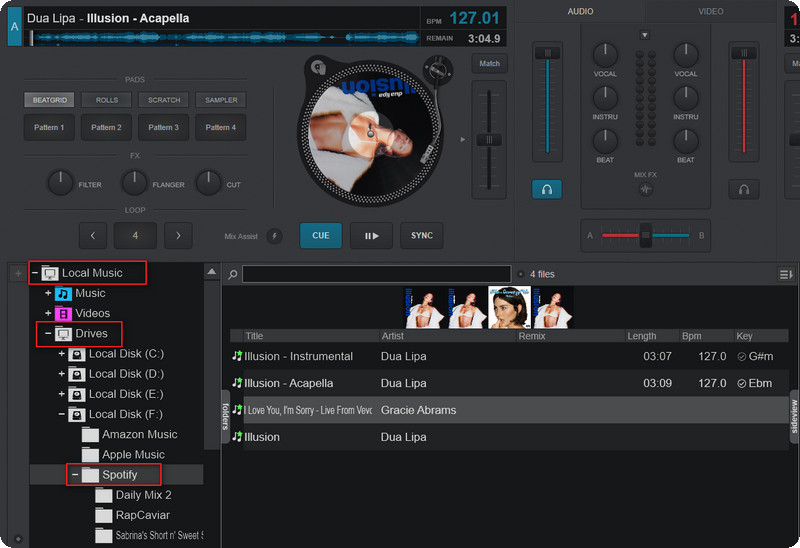
Task: Click the search magnifier icon
Action: (x=233, y=275)
